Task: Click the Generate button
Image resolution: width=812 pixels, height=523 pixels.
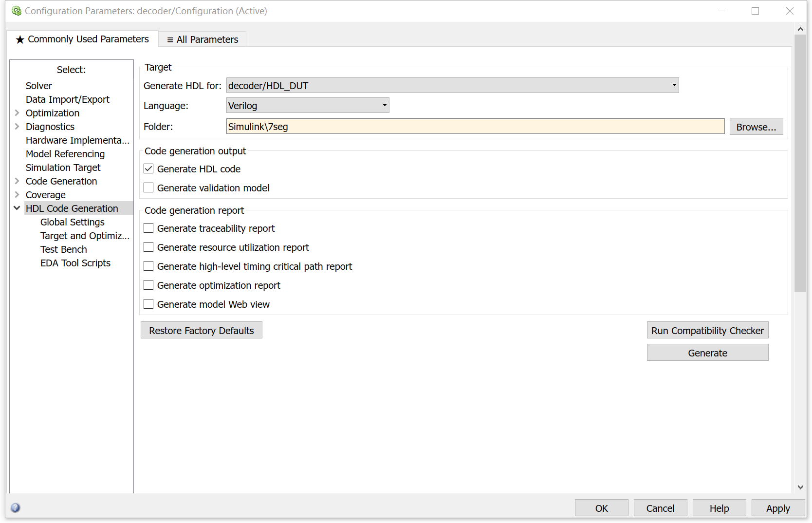Action: (707, 353)
